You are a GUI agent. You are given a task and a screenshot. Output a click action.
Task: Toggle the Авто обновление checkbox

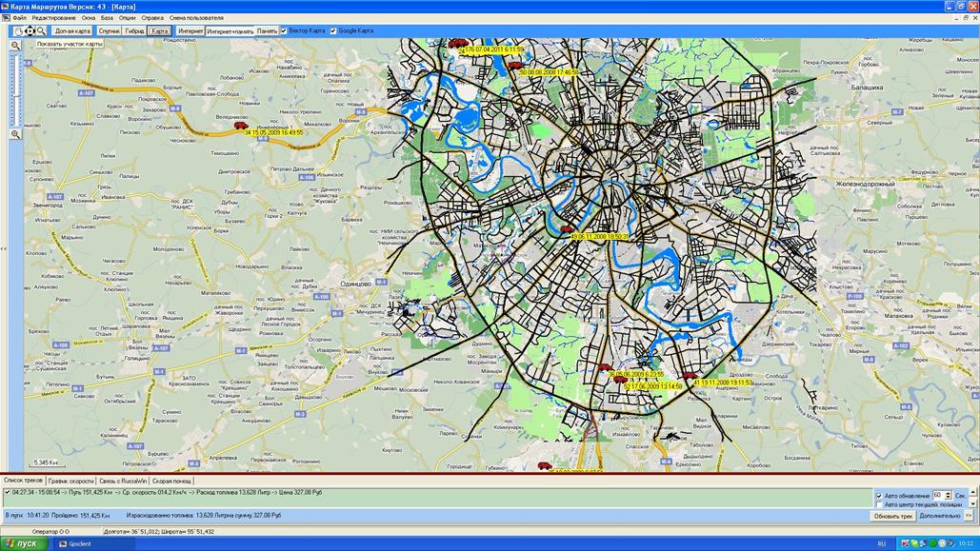879,496
